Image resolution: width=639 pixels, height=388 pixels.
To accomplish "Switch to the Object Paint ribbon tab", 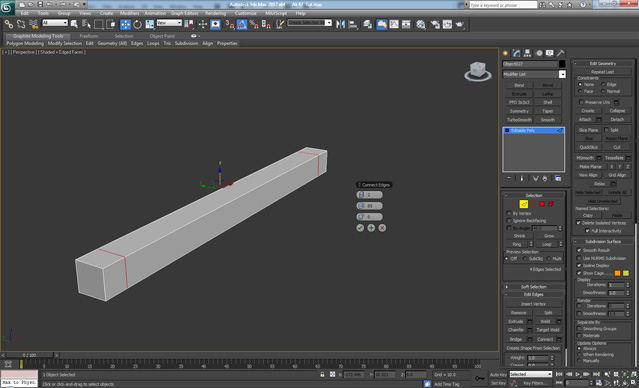I will point(162,36).
